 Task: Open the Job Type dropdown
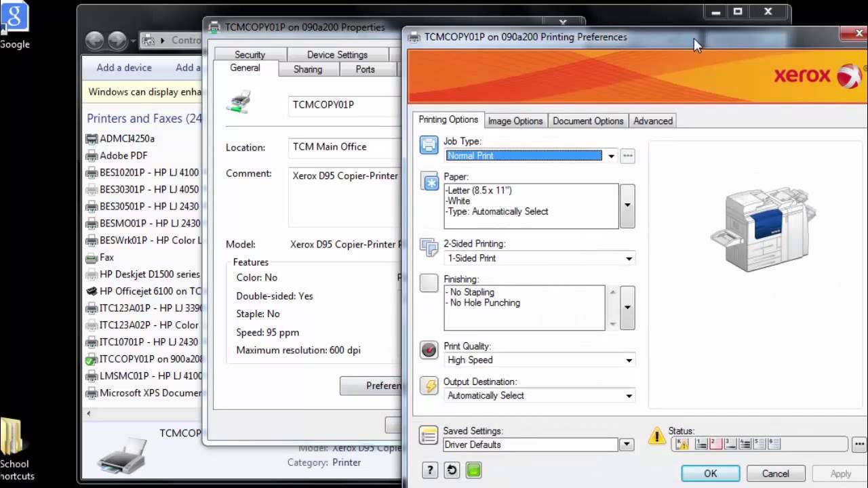point(611,156)
